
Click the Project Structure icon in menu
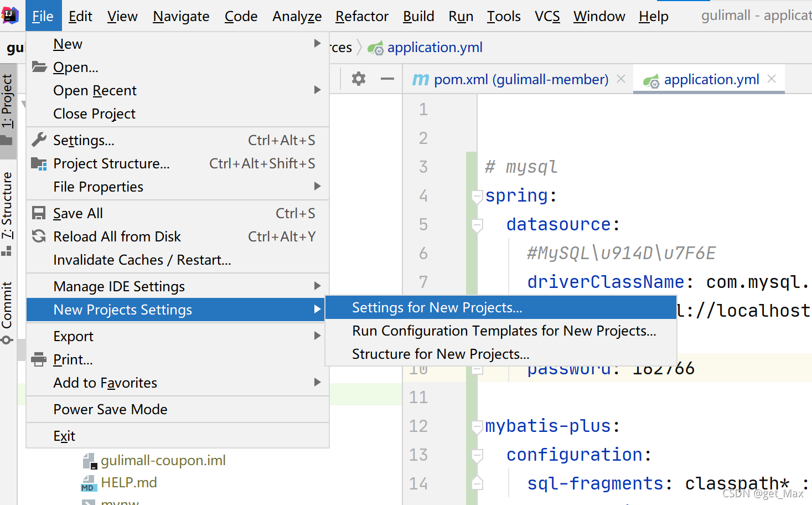(x=39, y=163)
